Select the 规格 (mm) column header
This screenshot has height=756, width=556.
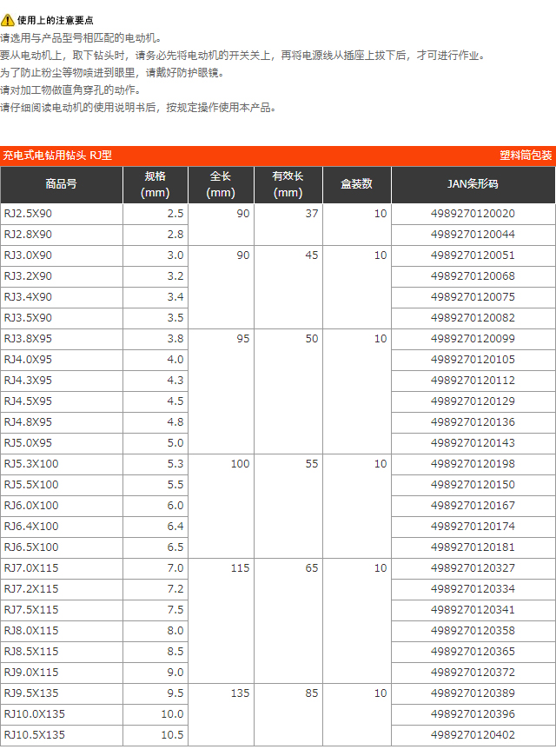click(155, 184)
